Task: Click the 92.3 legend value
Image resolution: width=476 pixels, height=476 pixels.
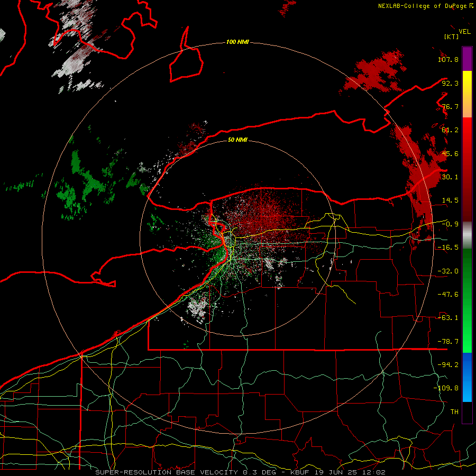Action: pos(450,83)
